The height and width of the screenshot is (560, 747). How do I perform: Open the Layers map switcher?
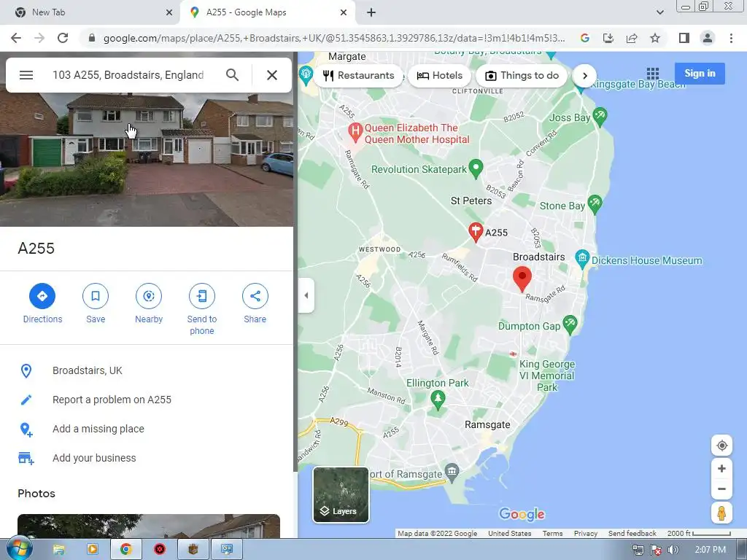click(x=341, y=495)
